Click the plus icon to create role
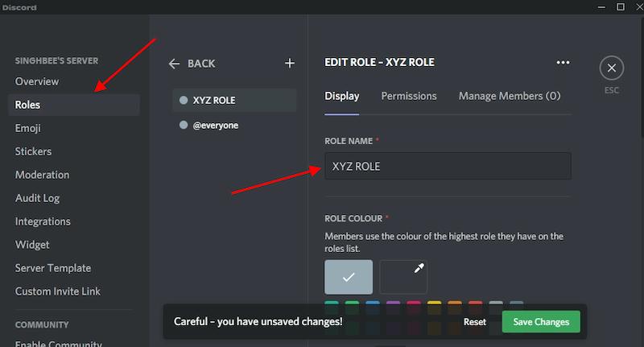Image resolution: width=644 pixels, height=347 pixels. [290, 64]
